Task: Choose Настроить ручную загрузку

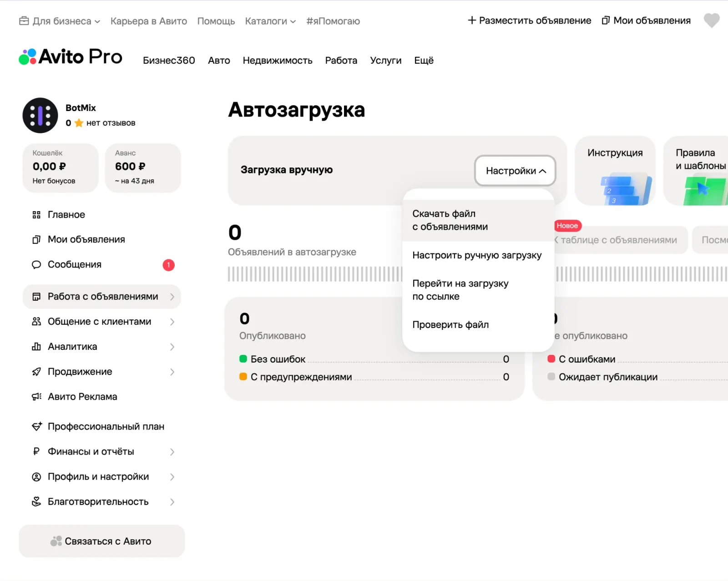Action: [478, 255]
